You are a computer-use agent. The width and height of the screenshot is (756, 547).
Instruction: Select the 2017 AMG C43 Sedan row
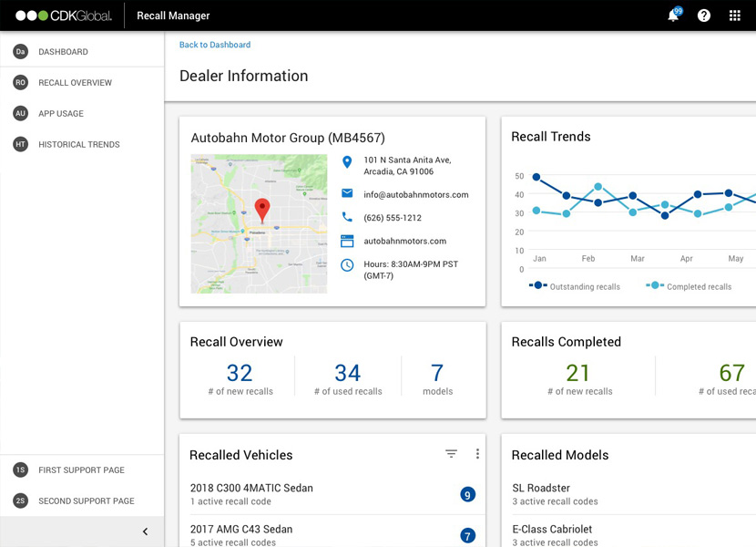(x=332, y=533)
